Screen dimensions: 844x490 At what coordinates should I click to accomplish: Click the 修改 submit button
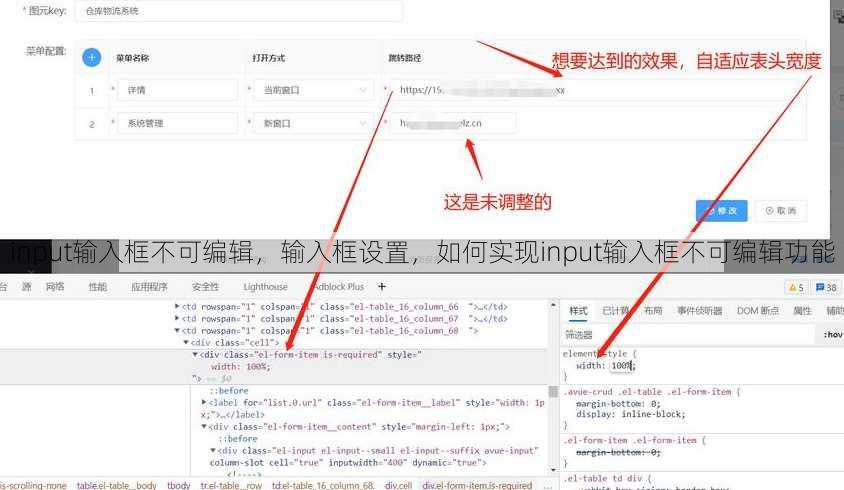pos(721,211)
